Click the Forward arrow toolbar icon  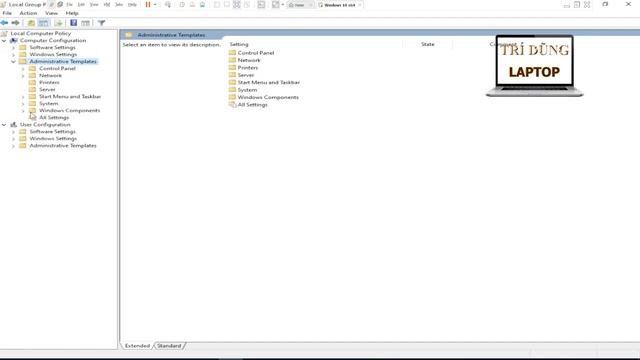tap(16, 23)
